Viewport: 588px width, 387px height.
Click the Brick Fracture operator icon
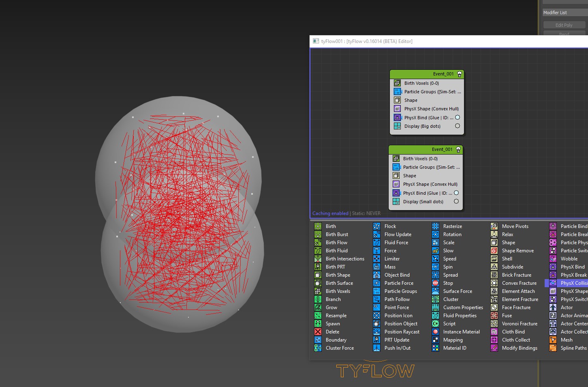click(494, 275)
